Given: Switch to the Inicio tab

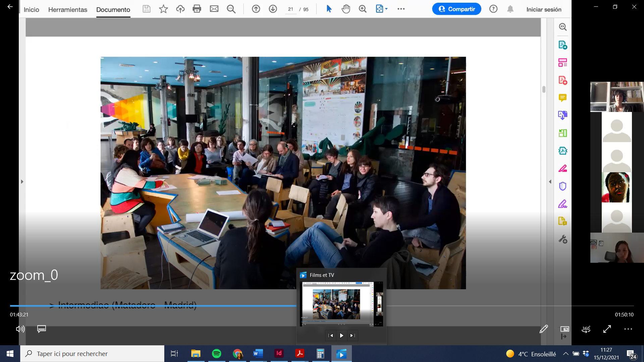Looking at the screenshot, I should pyautogui.click(x=31, y=9).
